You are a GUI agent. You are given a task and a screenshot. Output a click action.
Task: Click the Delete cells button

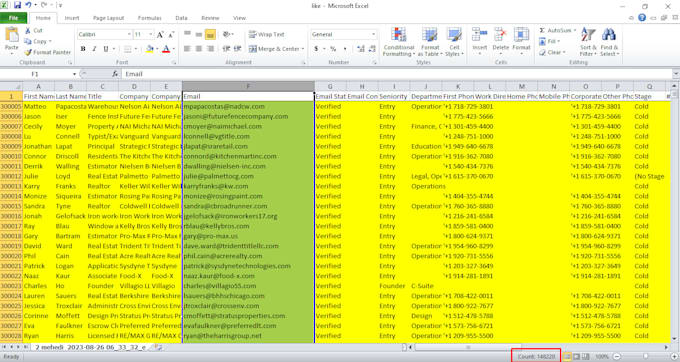(500, 41)
